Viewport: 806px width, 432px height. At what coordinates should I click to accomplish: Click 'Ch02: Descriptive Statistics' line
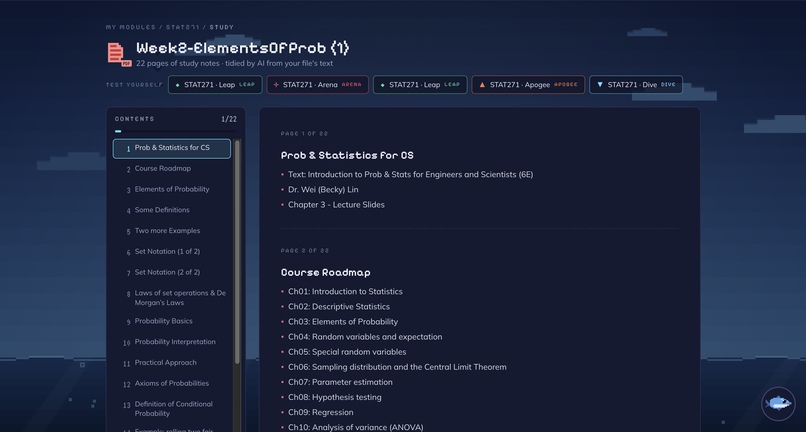339,307
